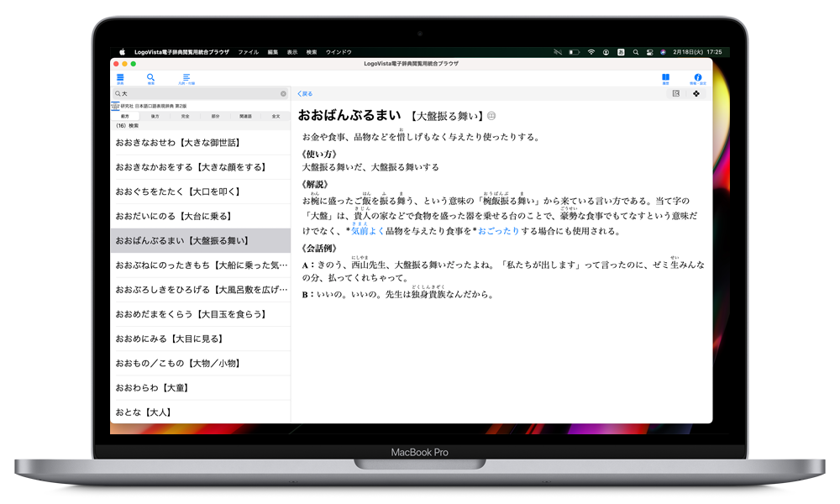The image size is (840, 504).
Task: Open the 編集 menu
Action: (273, 52)
